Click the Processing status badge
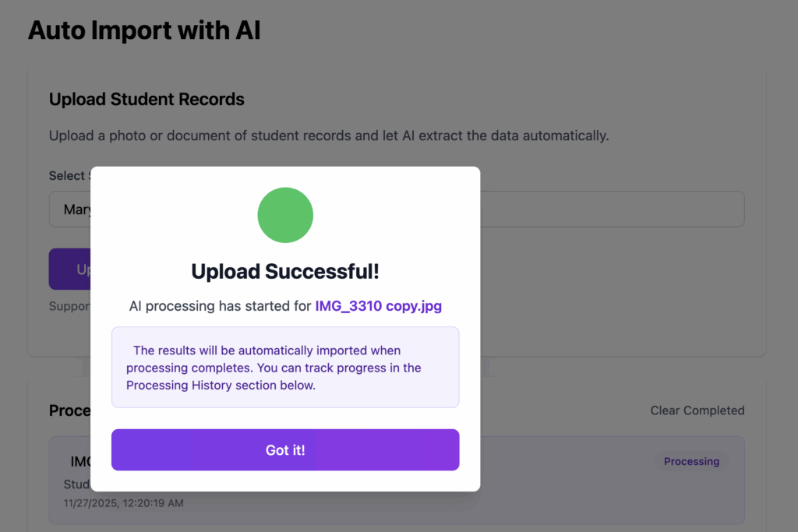This screenshot has width=798, height=532. [x=691, y=461]
